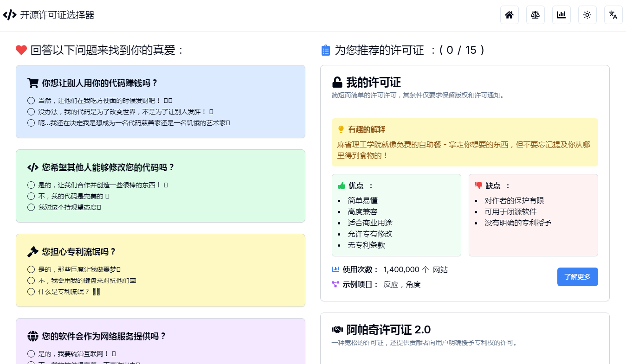
Task: Select 是的，那些巨魔让我做噩梦
Action: pos(31,269)
